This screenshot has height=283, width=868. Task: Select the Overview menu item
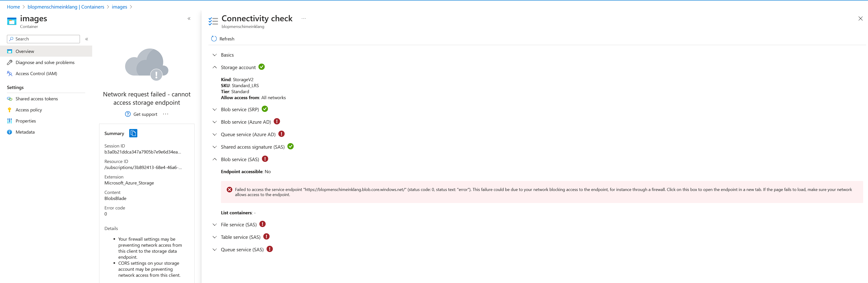(x=25, y=51)
